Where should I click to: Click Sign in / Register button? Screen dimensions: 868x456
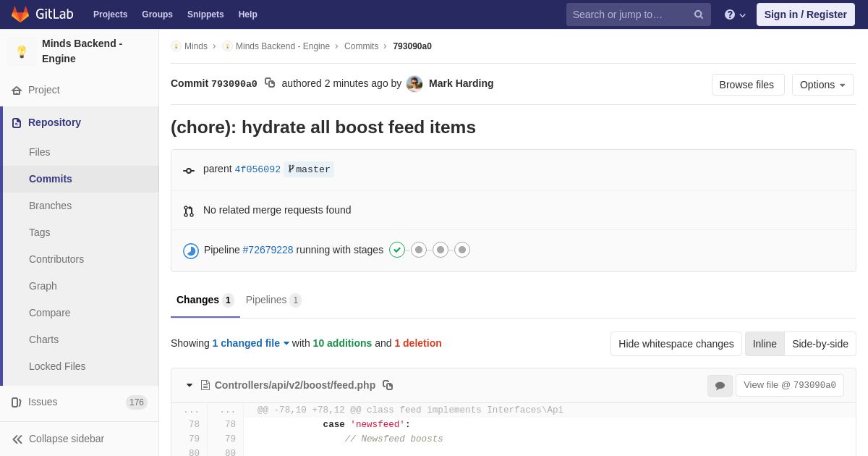(806, 14)
